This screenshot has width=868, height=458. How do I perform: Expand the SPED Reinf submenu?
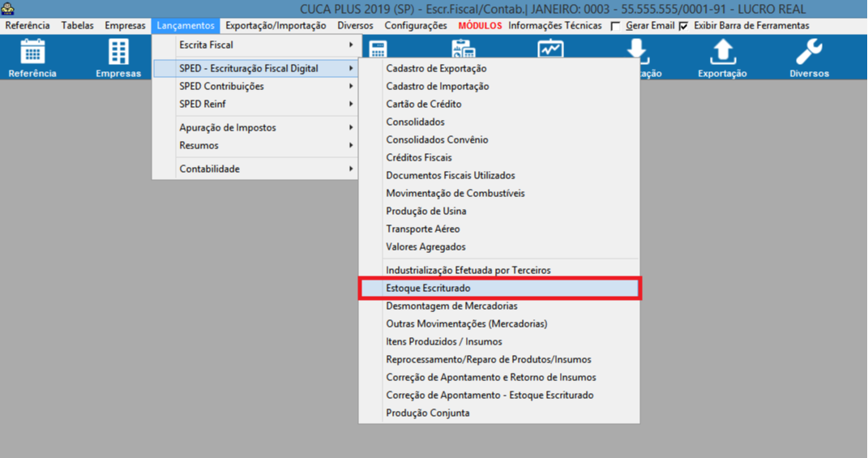point(255,104)
